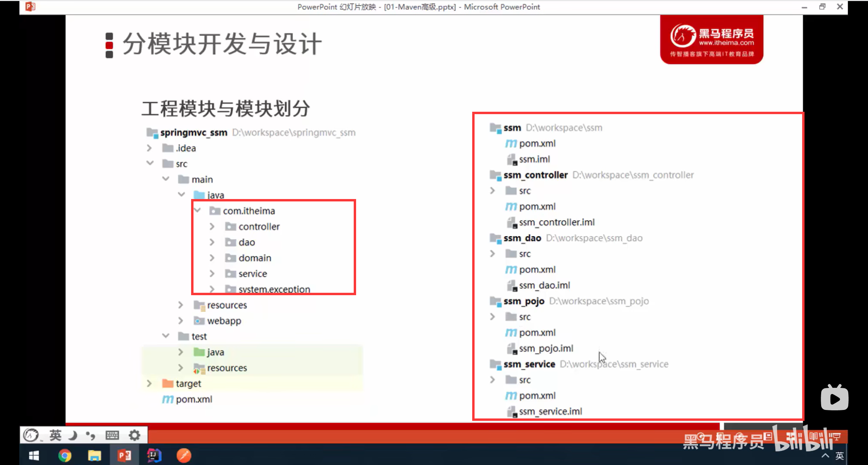Open File Explorer from taskbar
This screenshot has width=868, height=465.
(94, 455)
